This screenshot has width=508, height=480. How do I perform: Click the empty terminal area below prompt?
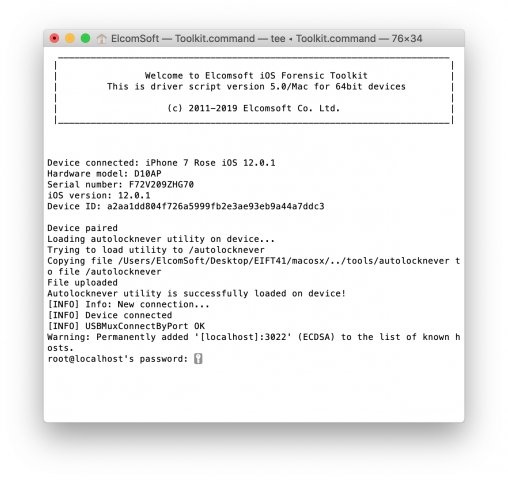coord(254,392)
